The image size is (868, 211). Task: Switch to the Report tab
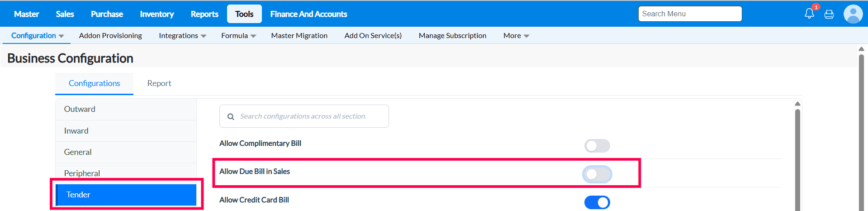coord(159,83)
